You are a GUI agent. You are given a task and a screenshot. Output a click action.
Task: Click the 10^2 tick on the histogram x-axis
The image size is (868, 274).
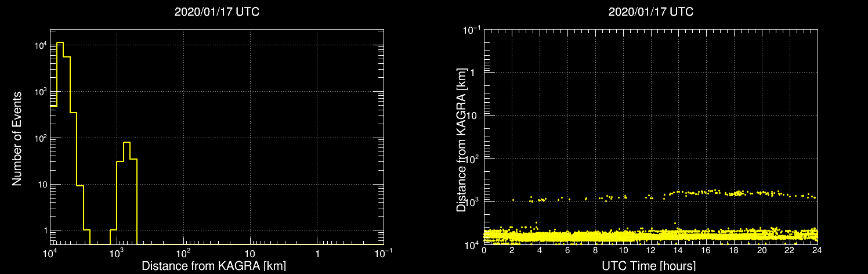184,253
